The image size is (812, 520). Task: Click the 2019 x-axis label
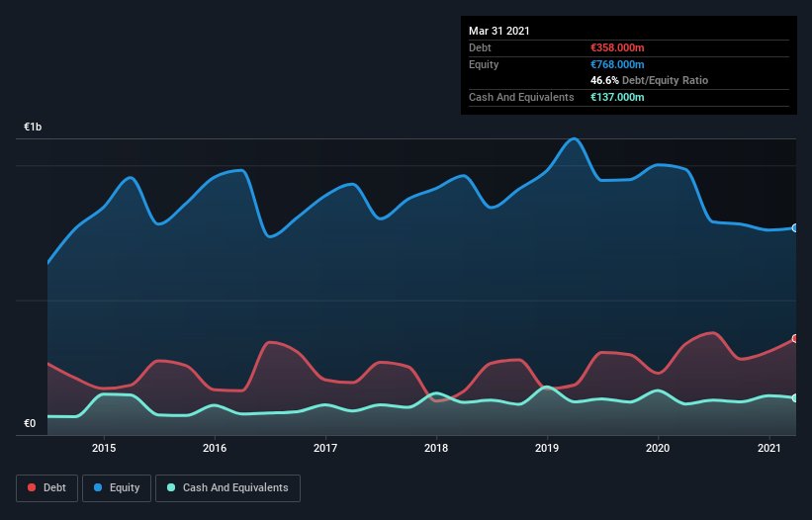547,448
